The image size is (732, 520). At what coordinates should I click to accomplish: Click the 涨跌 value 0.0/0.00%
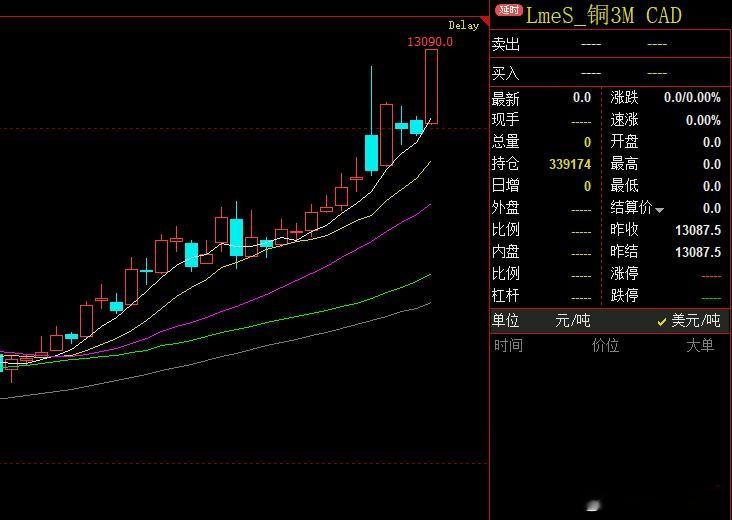tap(692, 98)
